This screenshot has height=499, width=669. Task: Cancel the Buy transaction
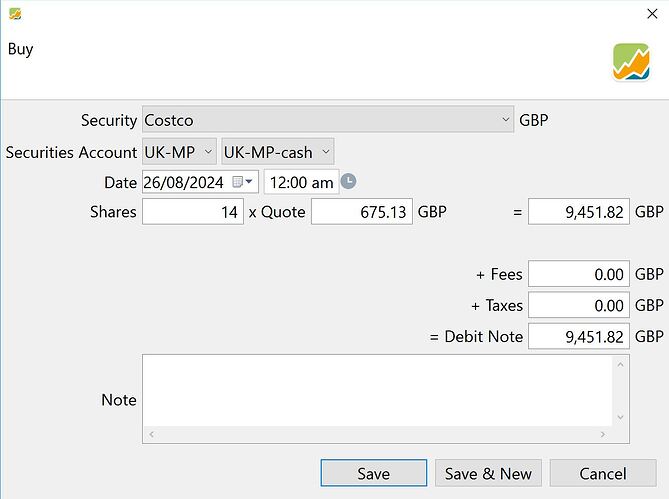pos(603,473)
